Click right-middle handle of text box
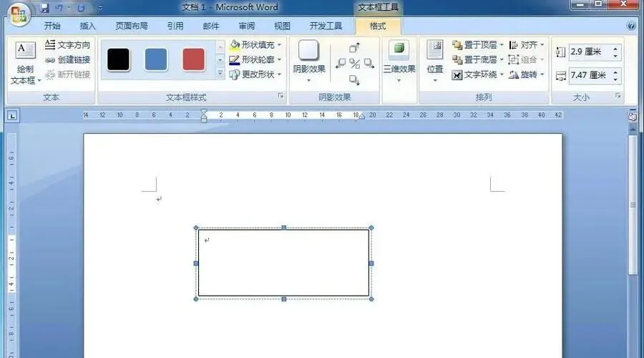The width and height of the screenshot is (644, 358). tap(371, 263)
